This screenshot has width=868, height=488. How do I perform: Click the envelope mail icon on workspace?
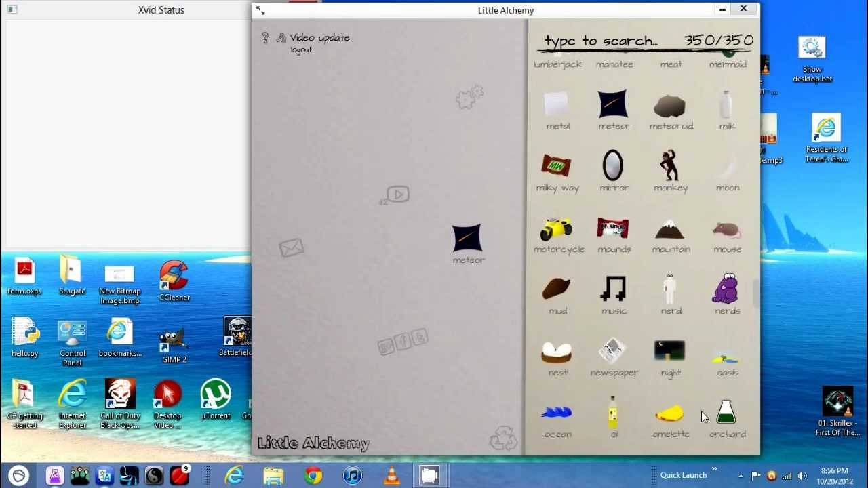292,248
